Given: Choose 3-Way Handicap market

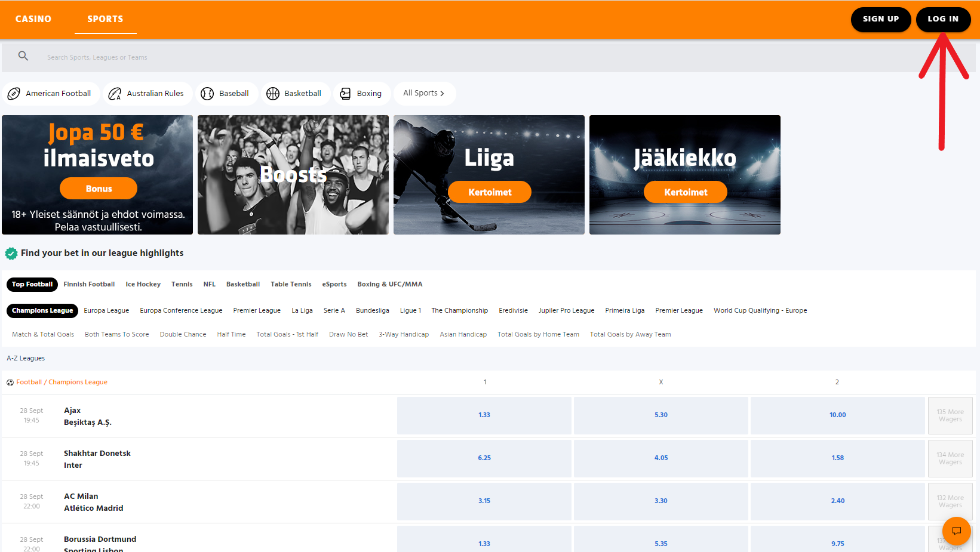Looking at the screenshot, I should pos(404,335).
